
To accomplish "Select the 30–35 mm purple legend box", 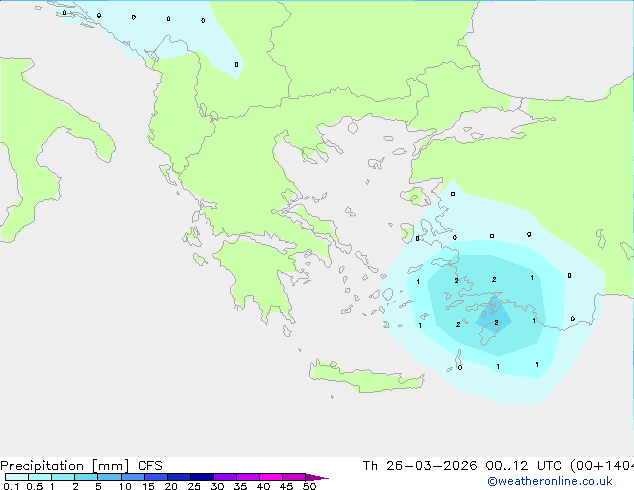I will (x=225, y=477).
